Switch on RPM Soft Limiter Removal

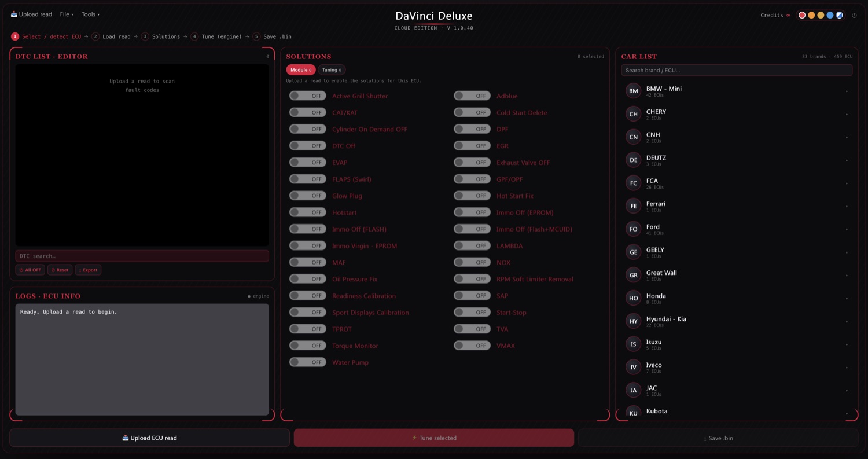click(x=472, y=279)
